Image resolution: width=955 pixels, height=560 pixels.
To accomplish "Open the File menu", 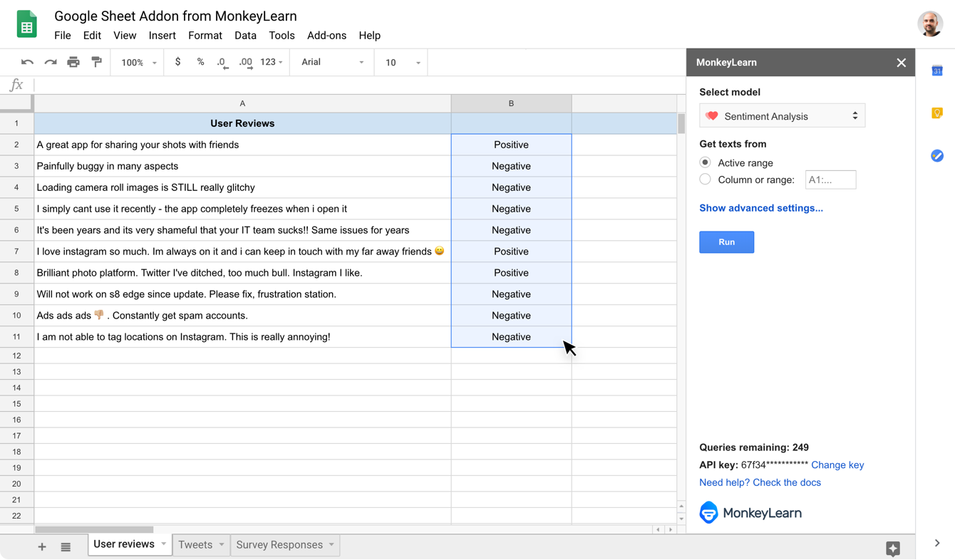I will (x=63, y=36).
